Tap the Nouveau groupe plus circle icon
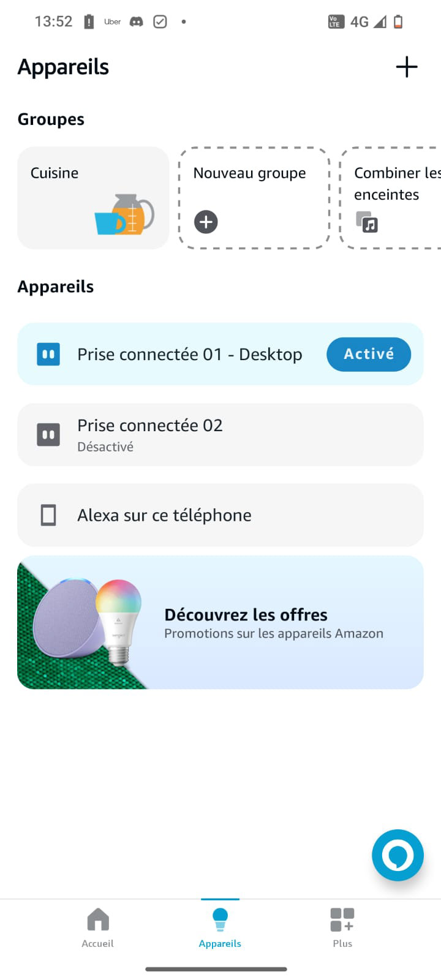The width and height of the screenshot is (441, 980). coord(206,222)
